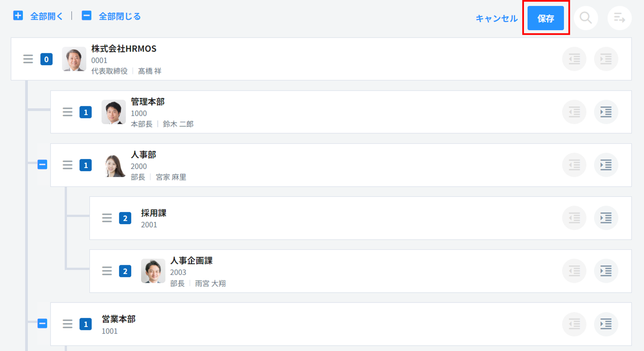644x351 pixels.
Task: Outdent the 人事企画課 department row
Action: (x=574, y=271)
